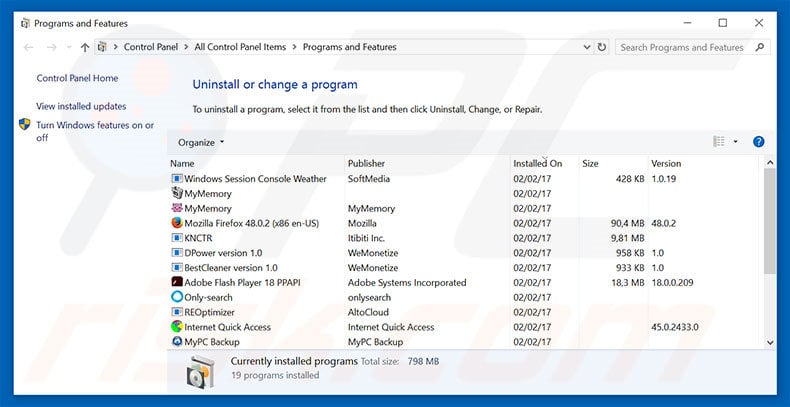Open View installed updates link

pos(81,106)
